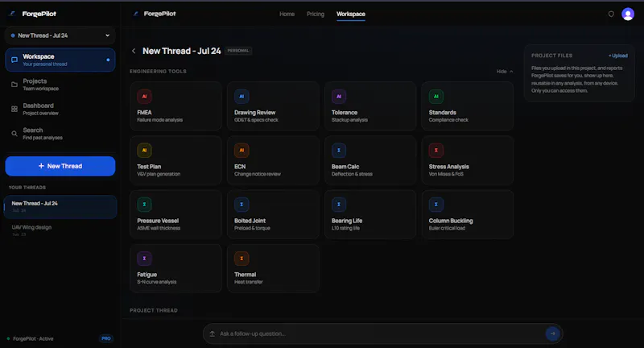Screen dimensions: 644x348
Task: Go to the Home tab
Action: 287,14
